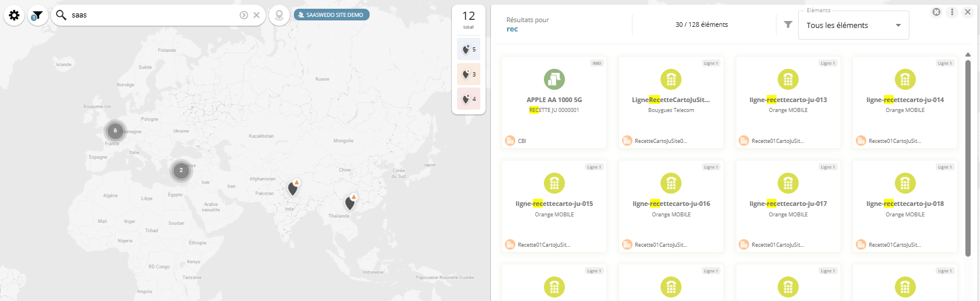980x301 pixels.
Task: Submit search with the circled arrow
Action: click(244, 15)
